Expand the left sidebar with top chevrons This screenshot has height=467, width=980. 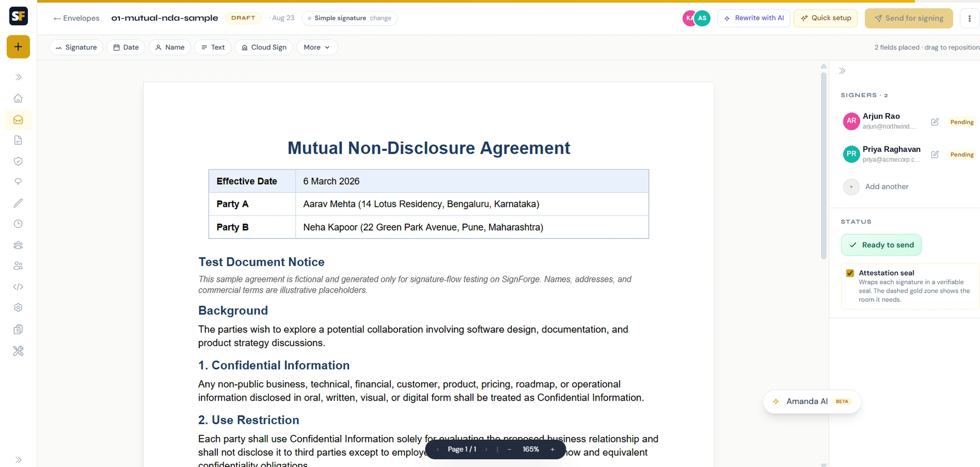pos(18,77)
